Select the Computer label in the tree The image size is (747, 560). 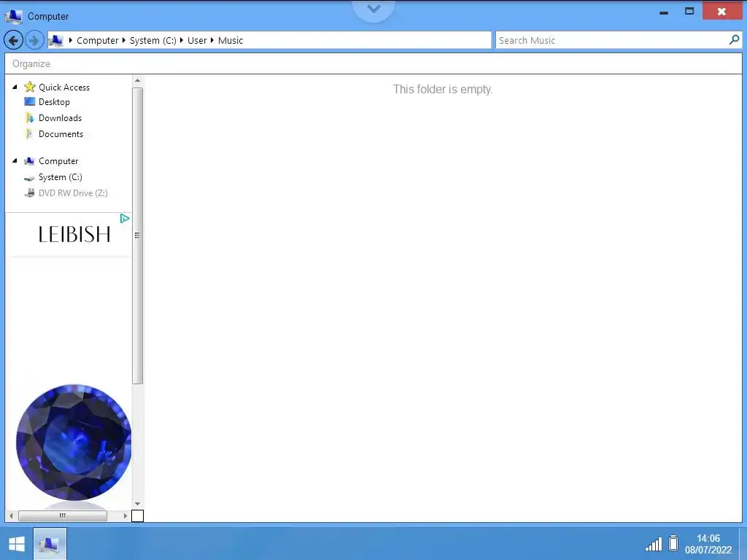click(x=58, y=161)
